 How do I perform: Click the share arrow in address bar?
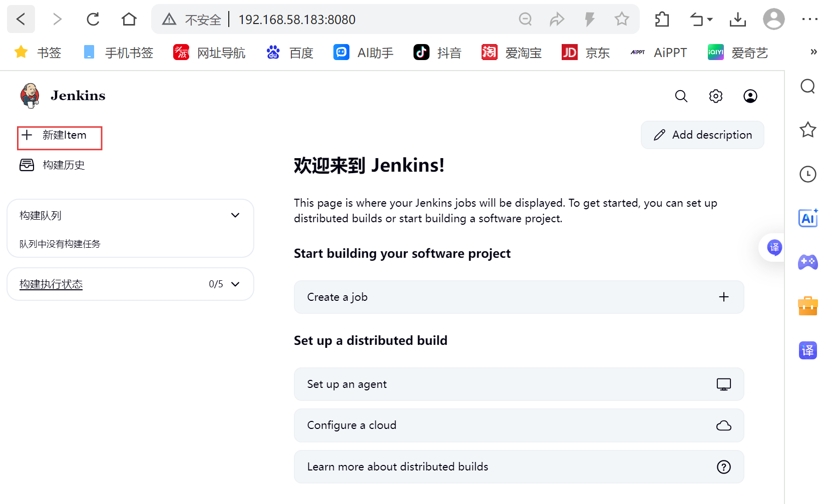click(x=557, y=20)
